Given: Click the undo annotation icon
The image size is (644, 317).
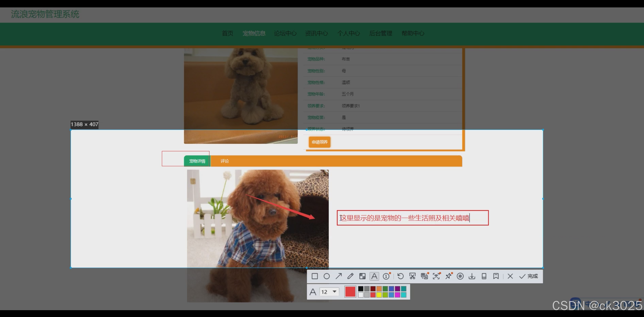Looking at the screenshot, I should click(400, 276).
